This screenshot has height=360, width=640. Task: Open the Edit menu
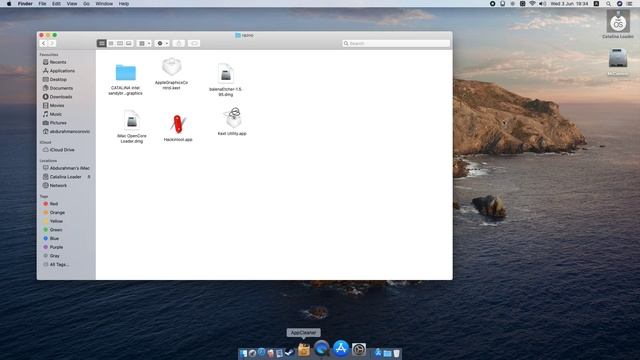click(x=56, y=4)
